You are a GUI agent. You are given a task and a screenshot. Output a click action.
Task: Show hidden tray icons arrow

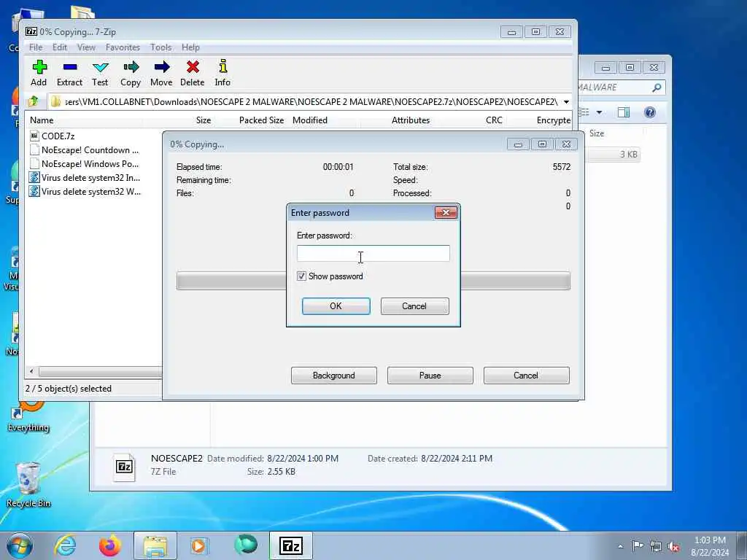[620, 546]
